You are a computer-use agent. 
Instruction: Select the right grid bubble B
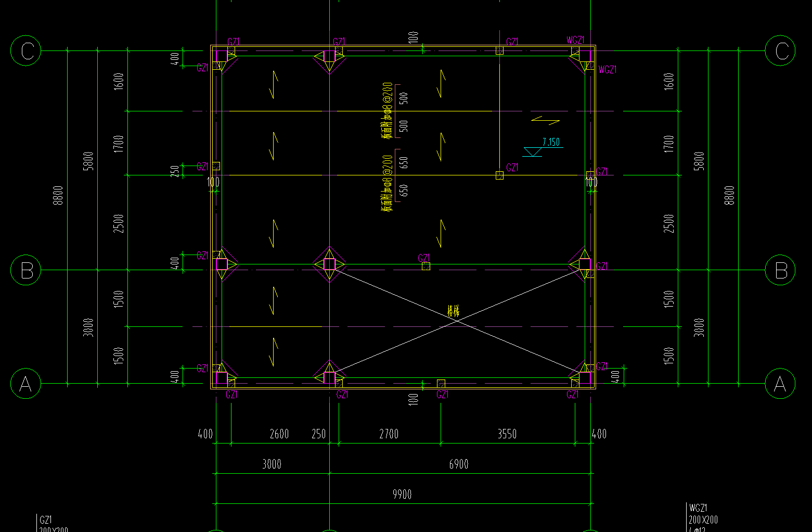(780, 270)
